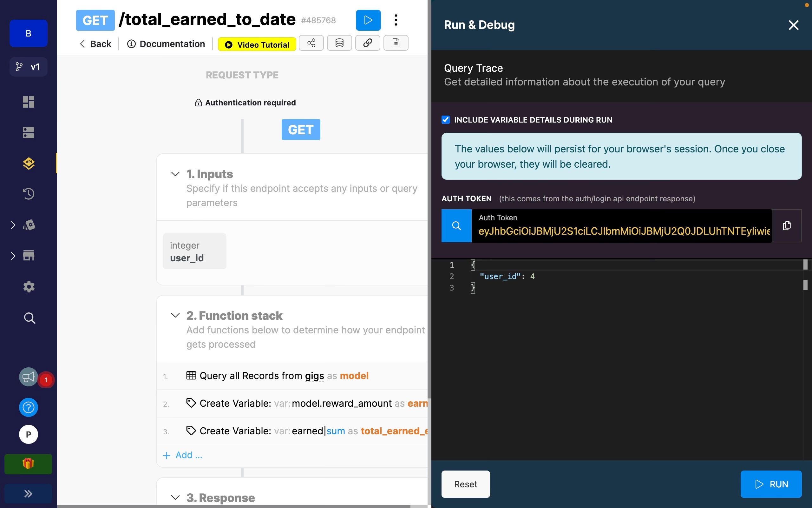Click the Reset button
Viewport: 812px width, 508px height.
pos(466,484)
